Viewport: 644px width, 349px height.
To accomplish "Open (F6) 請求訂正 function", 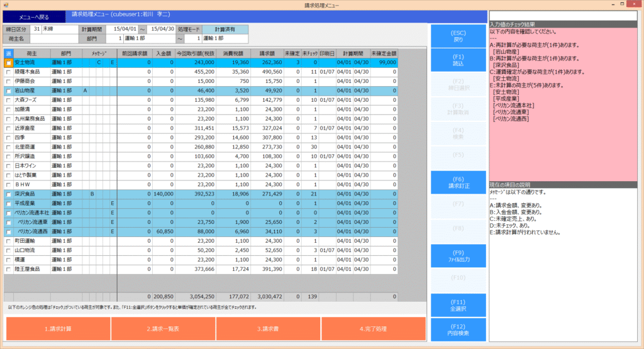I will tap(458, 182).
